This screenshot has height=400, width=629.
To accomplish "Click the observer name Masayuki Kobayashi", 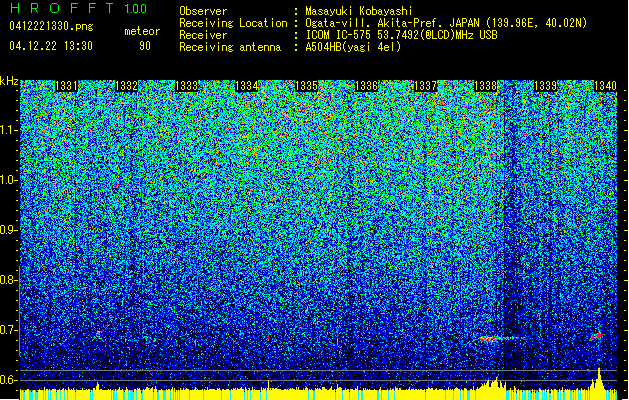I will (359, 11).
